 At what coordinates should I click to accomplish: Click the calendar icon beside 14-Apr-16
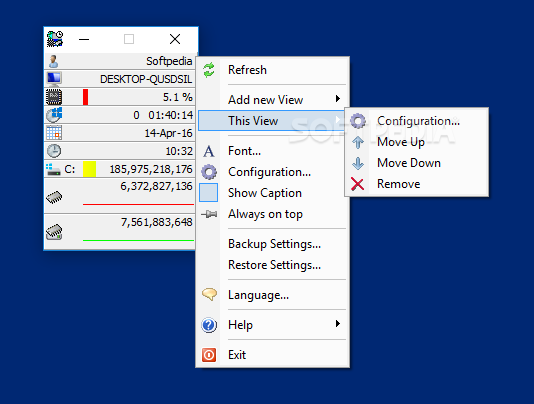[x=54, y=133]
